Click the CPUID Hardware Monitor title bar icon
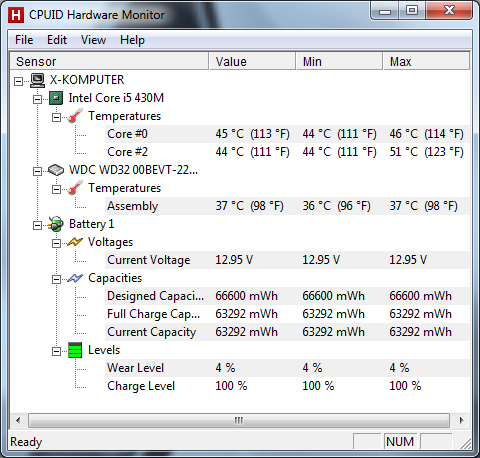Image resolution: width=480 pixels, height=458 pixels. (16, 15)
